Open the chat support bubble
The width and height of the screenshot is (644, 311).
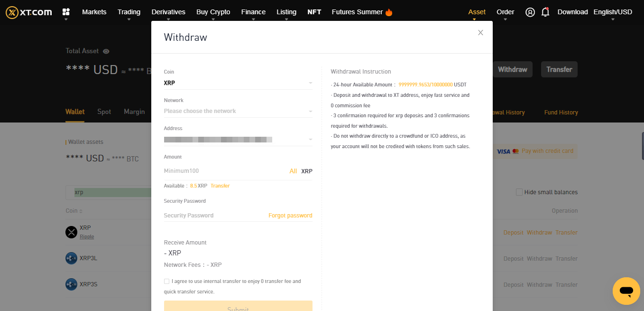click(626, 291)
